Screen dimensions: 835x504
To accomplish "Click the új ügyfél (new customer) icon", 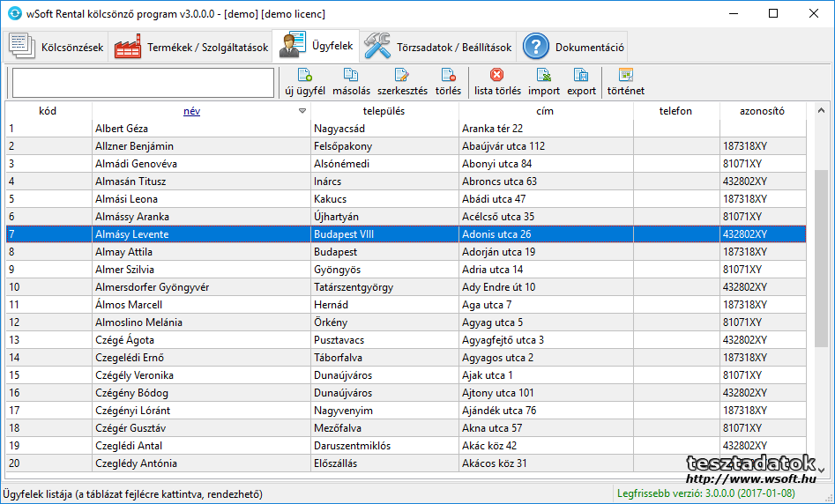I will pos(304,75).
